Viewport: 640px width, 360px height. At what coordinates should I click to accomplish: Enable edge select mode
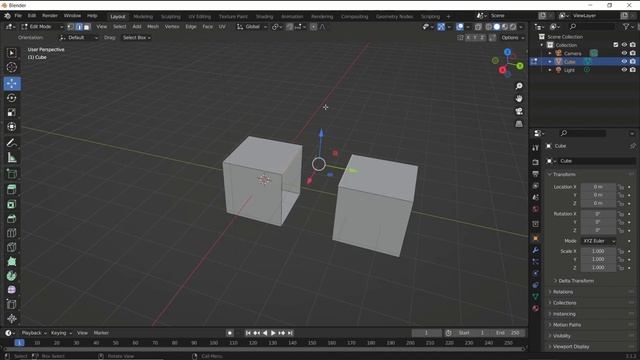tap(79, 27)
